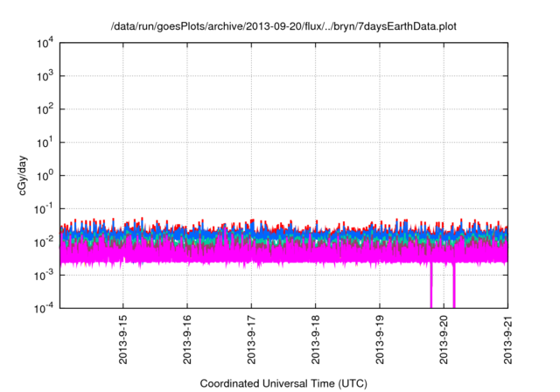Screen dimensions: 560x392
Task: Click the 10^-3 y-axis tick label
Action: point(44,276)
